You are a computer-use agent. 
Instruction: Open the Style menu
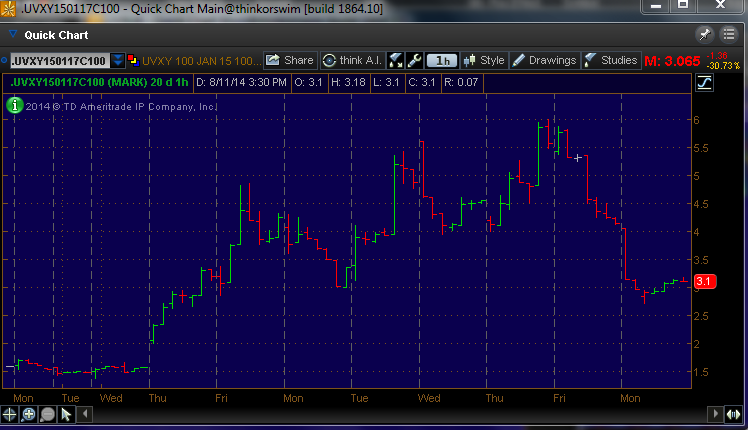pos(484,60)
